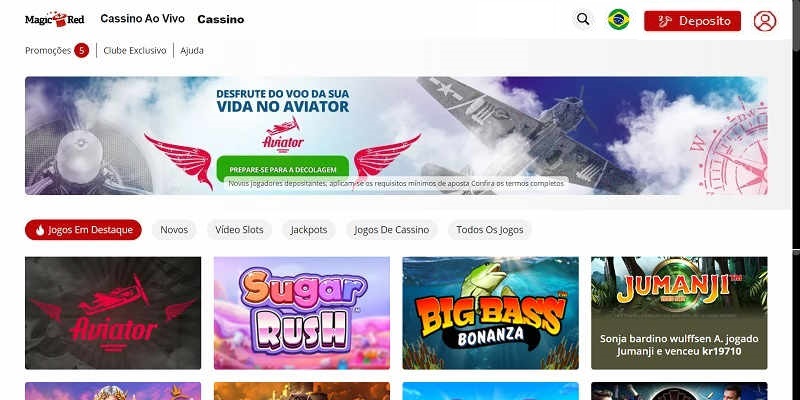Select the Jogos Em Destaque tab
Screen dimensions: 800x400
(83, 230)
